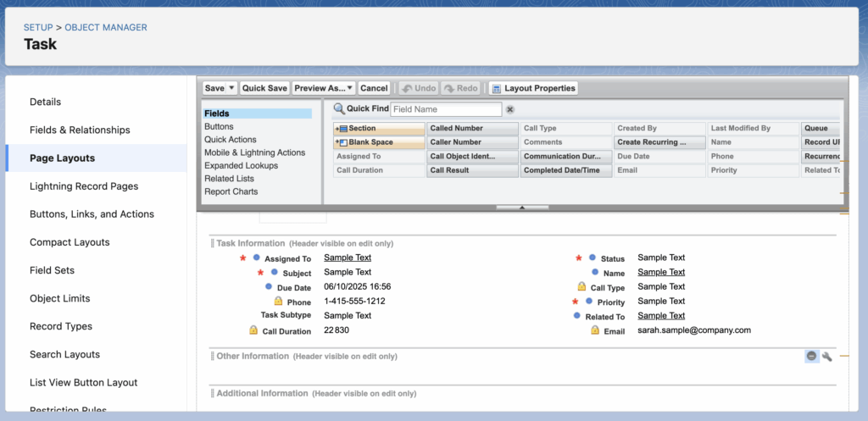Clear Quick Find with the X icon
This screenshot has width=868, height=421.
(x=510, y=109)
